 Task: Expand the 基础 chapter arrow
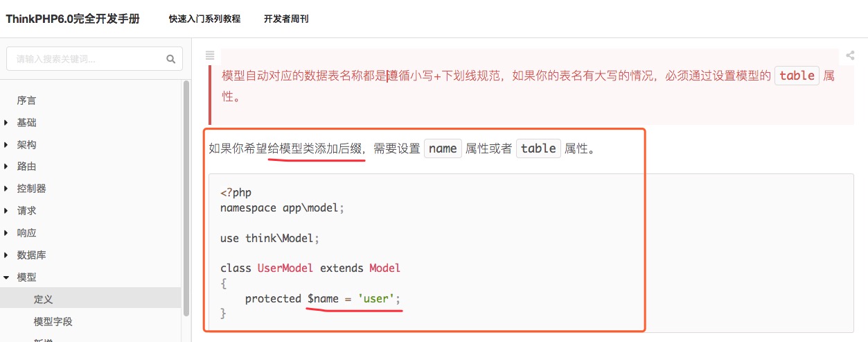(6, 123)
